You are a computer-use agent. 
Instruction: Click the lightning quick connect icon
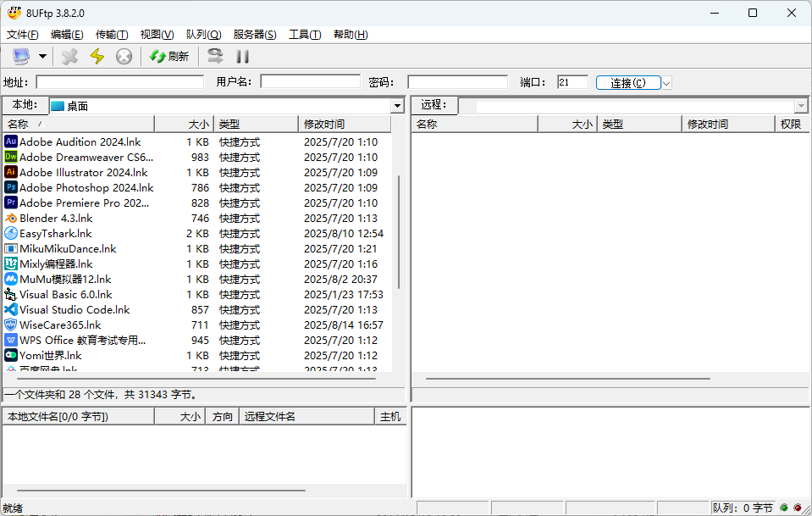[x=97, y=57]
